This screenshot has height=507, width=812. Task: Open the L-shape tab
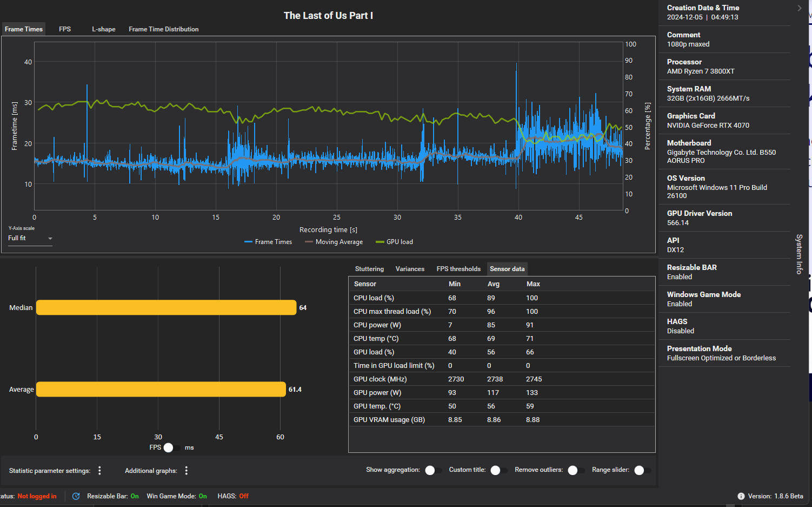(x=103, y=29)
